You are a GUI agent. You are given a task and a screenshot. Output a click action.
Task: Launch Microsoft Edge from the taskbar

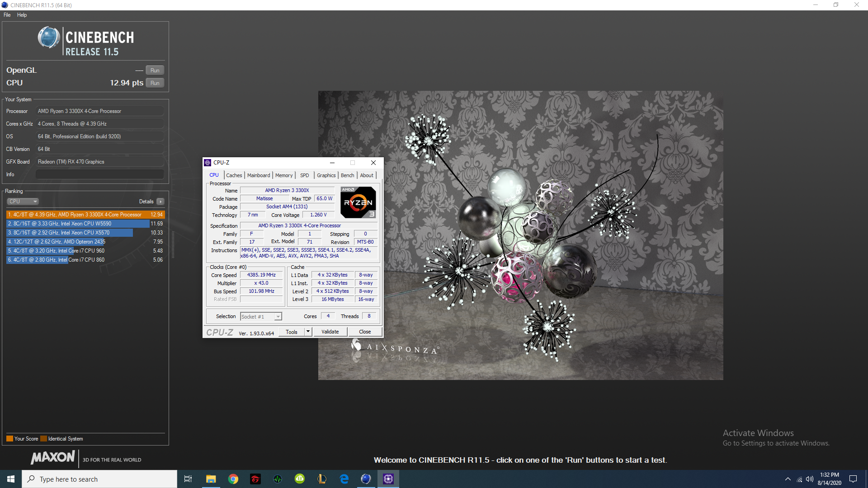coord(344,479)
